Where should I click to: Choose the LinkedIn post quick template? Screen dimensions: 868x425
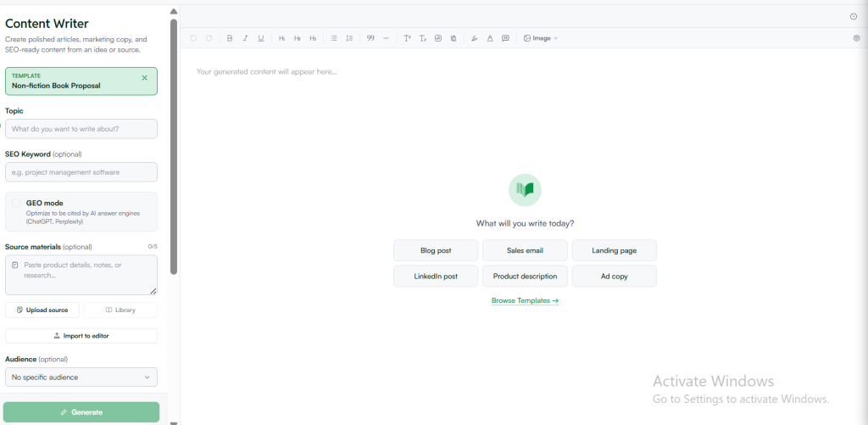click(x=436, y=276)
